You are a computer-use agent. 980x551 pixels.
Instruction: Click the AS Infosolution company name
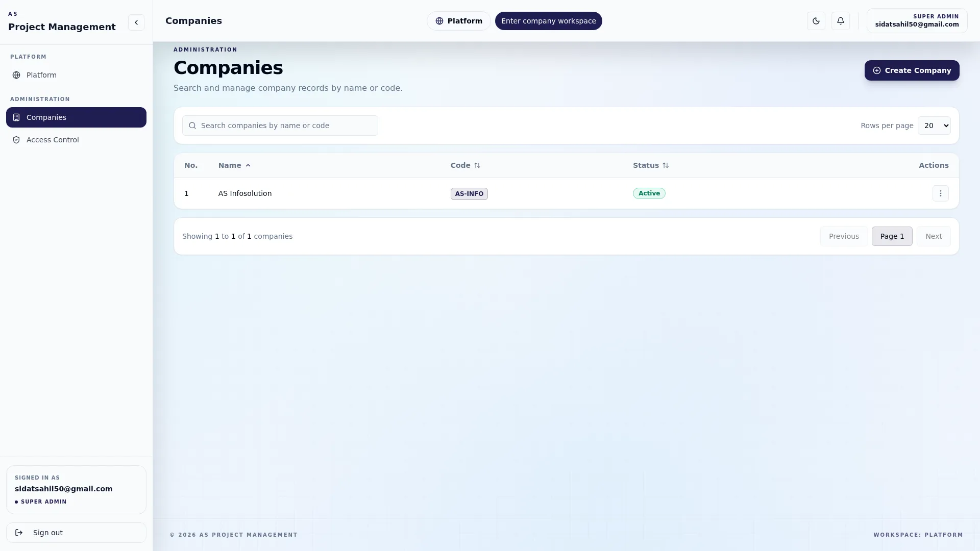[245, 193]
